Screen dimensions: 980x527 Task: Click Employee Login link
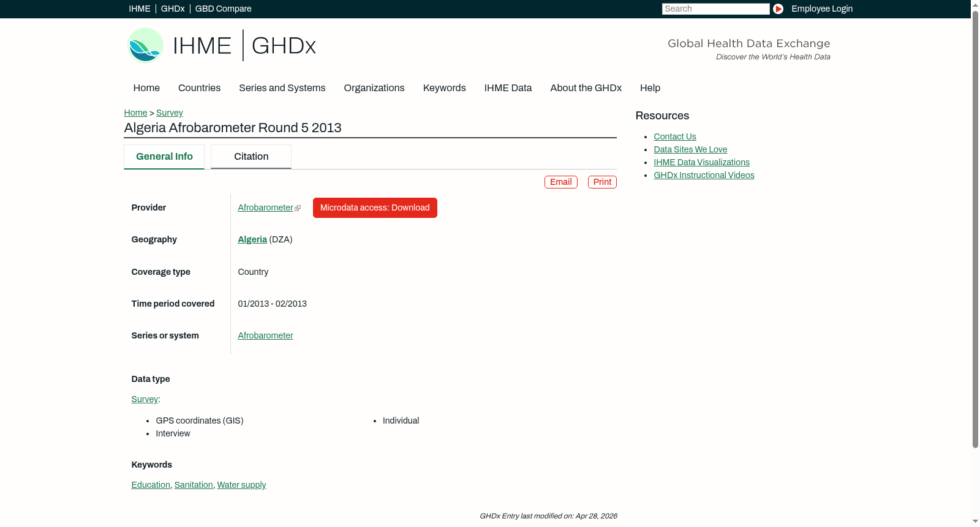point(822,9)
